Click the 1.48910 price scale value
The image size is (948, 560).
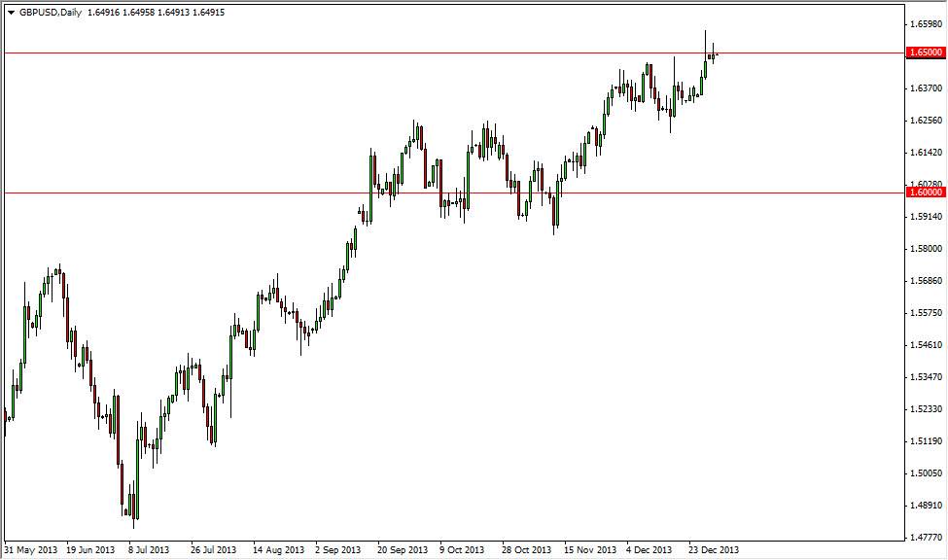(x=926, y=505)
